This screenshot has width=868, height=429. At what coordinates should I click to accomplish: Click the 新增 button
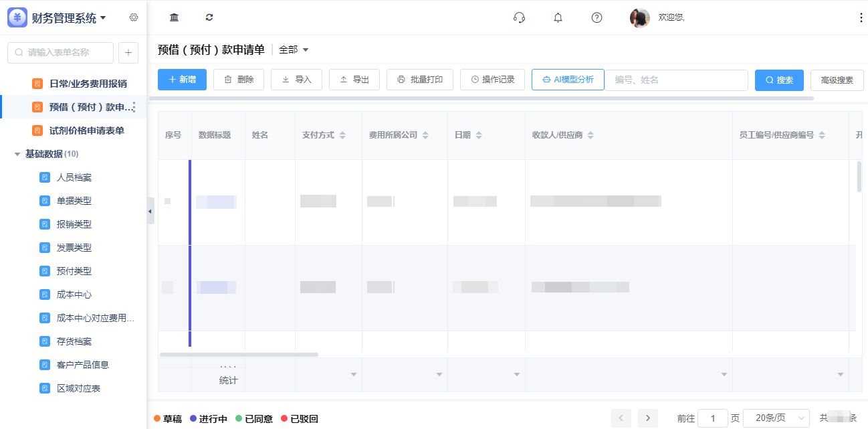[182, 80]
